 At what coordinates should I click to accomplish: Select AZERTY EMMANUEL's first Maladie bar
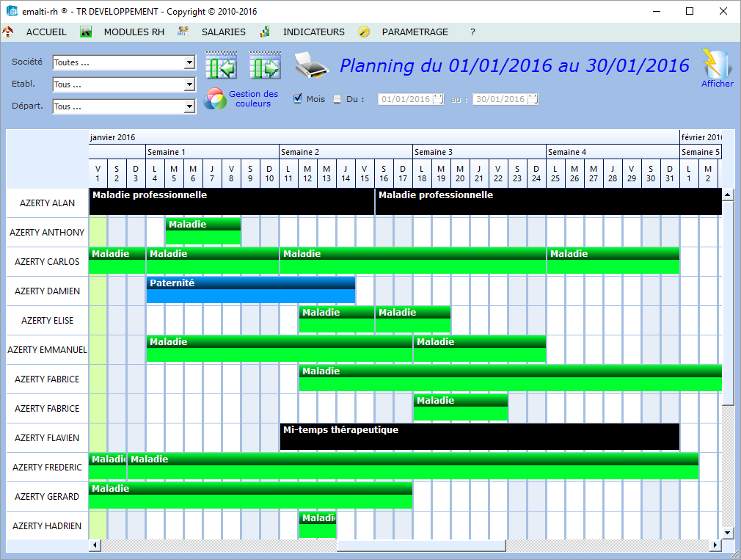pyautogui.click(x=280, y=349)
